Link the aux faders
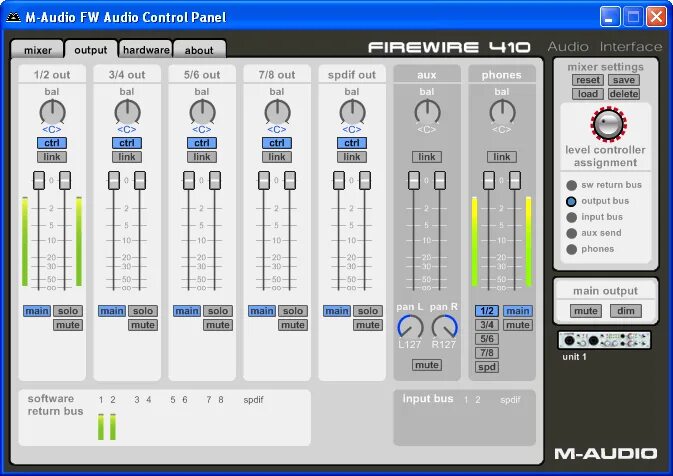This screenshot has width=673, height=476. tap(427, 157)
